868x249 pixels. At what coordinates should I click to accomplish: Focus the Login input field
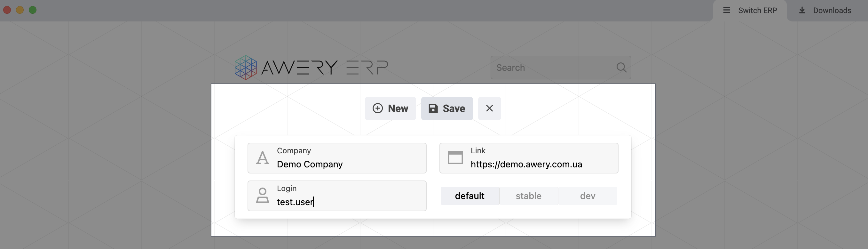tap(337, 196)
